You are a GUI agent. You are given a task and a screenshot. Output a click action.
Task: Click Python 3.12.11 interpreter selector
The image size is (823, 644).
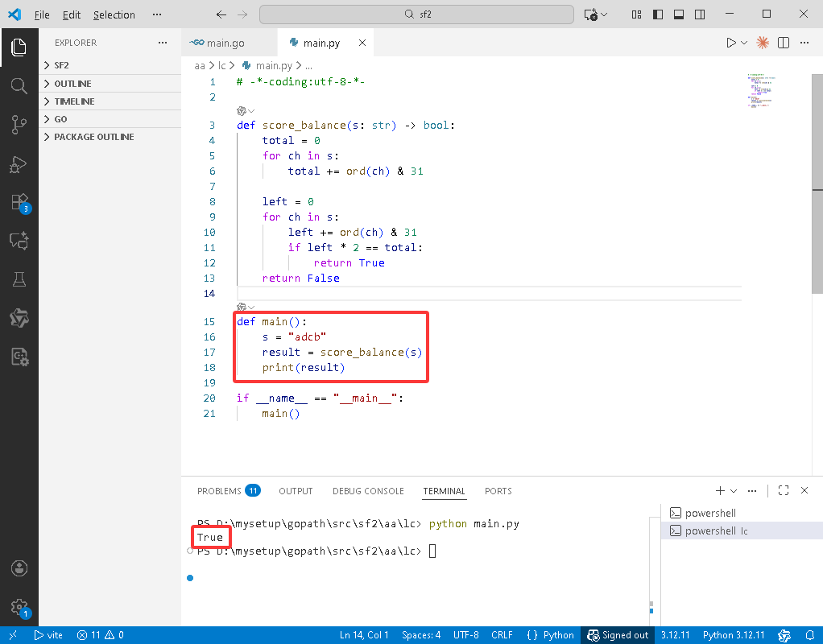click(734, 635)
